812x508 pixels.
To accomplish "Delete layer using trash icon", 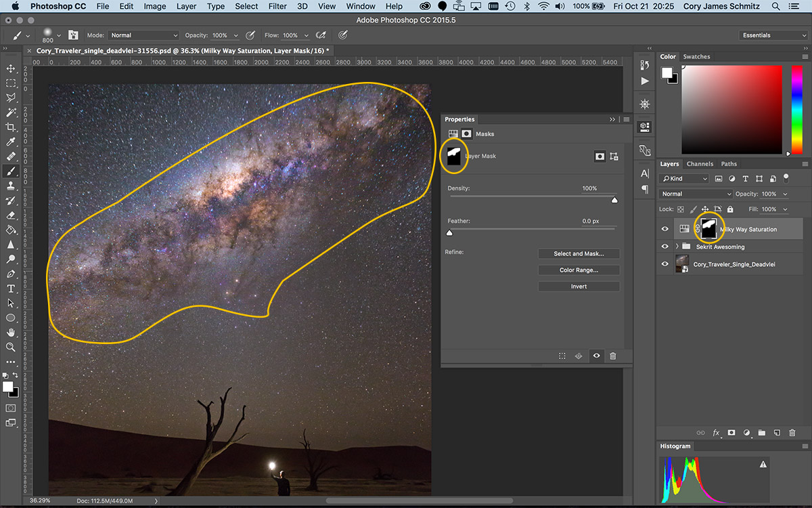I will click(x=792, y=433).
